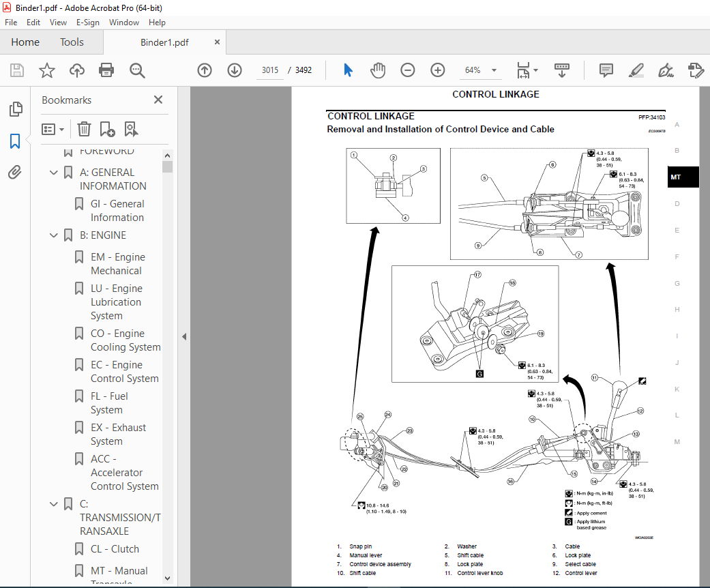The height and width of the screenshot is (588, 710).
Task: Open EM - Engine Mechanical bookmark
Action: pyautogui.click(x=118, y=264)
